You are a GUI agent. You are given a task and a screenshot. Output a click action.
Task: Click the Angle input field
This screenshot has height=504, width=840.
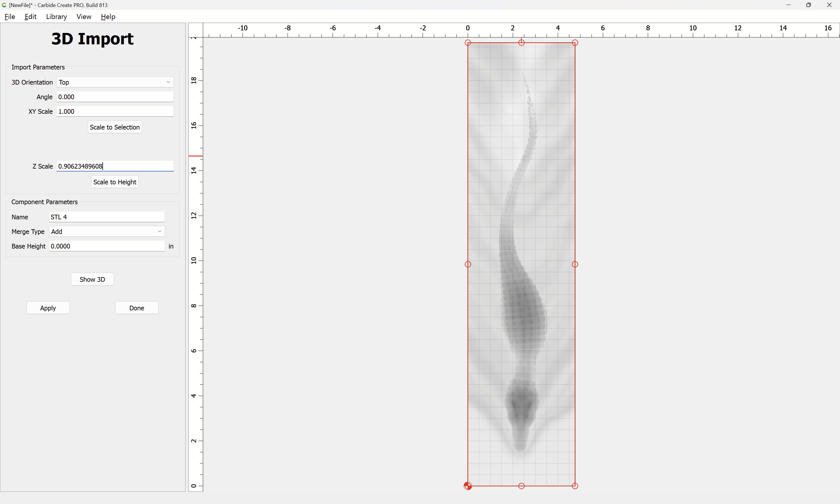pos(115,97)
